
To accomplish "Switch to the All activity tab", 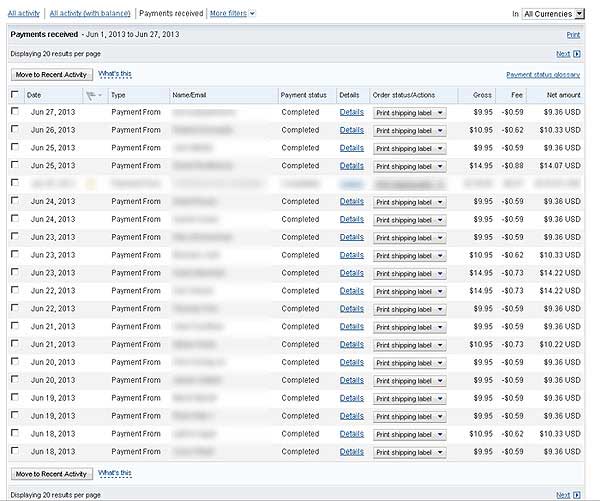I will [24, 14].
